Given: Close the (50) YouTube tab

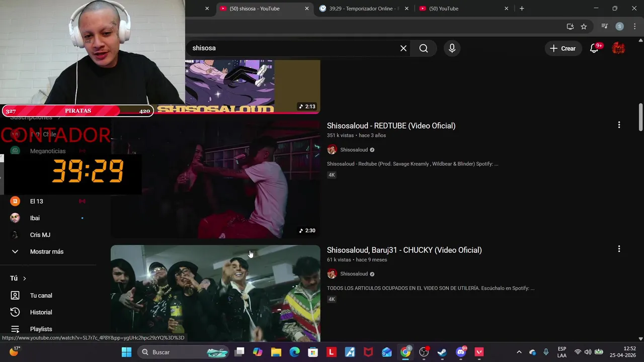Looking at the screenshot, I should [507, 9].
